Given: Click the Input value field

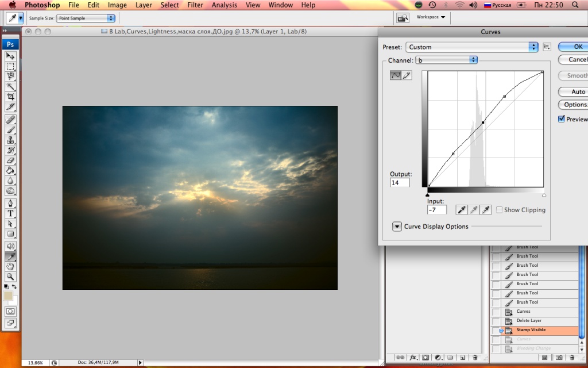Looking at the screenshot, I should (x=437, y=210).
